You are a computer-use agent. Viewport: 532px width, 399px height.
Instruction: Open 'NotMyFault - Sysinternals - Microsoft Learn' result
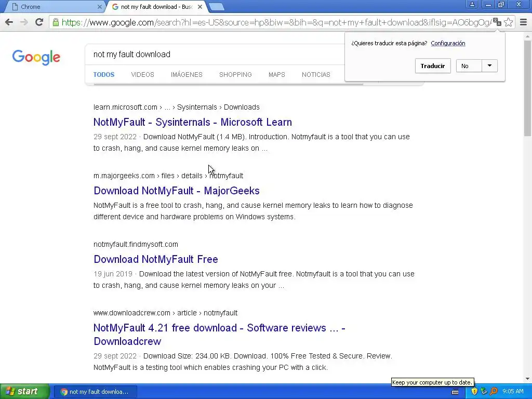[193, 122]
